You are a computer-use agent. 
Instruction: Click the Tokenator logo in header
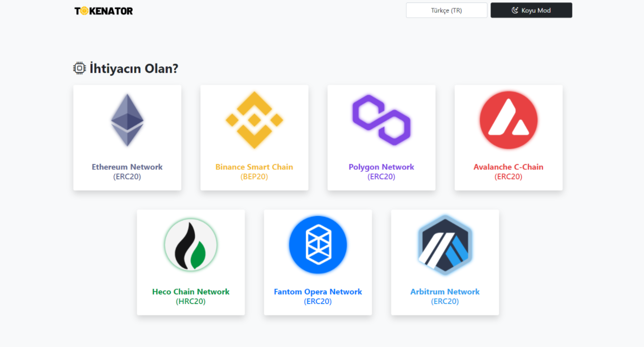tap(103, 10)
